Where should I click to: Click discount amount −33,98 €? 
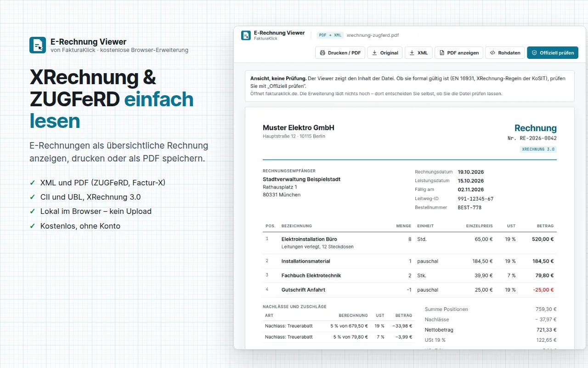[402, 326]
